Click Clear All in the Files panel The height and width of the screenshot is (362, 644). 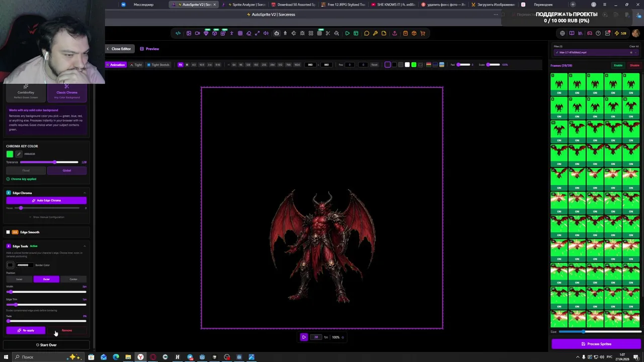634,46
